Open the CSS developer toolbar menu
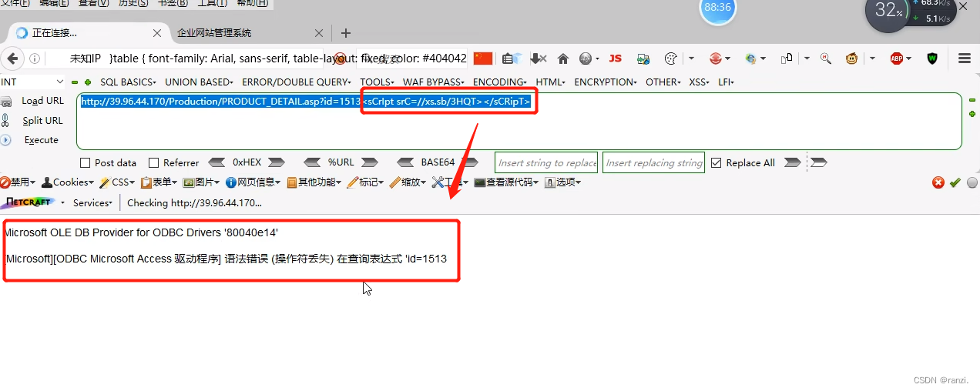 119,182
